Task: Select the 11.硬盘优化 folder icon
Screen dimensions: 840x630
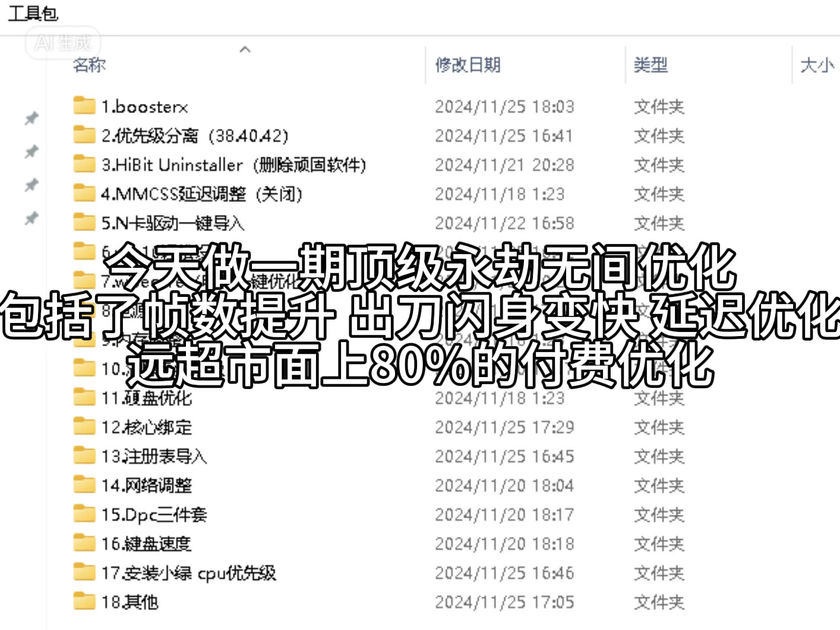Action: coord(84,397)
